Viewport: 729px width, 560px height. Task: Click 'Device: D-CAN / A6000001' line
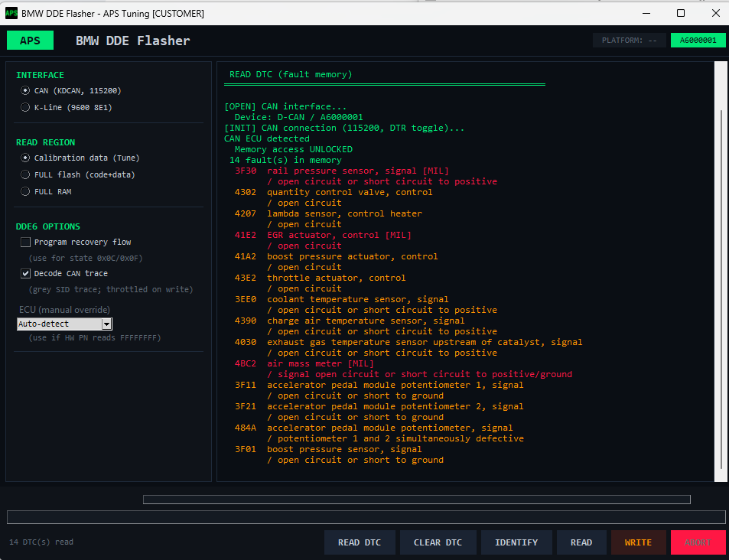pos(298,117)
